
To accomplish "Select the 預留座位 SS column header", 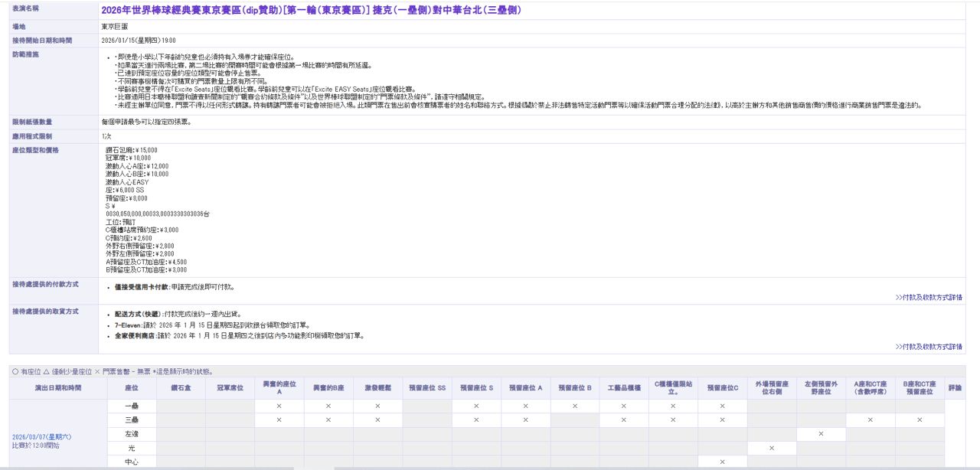I will 426,388.
